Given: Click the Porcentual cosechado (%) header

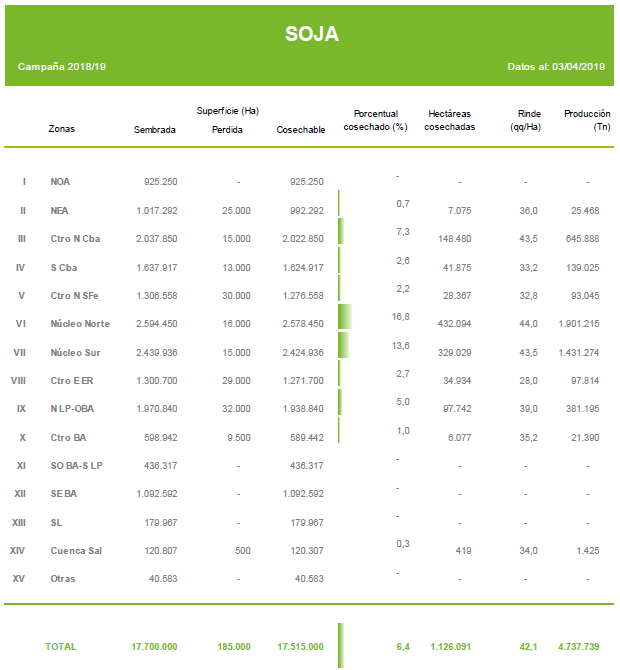Looking at the screenshot, I should [375, 121].
